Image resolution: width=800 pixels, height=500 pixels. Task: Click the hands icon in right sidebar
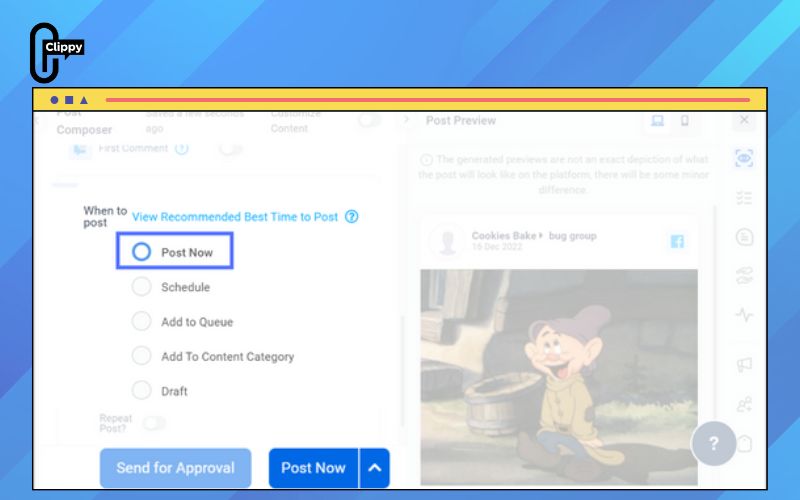744,276
